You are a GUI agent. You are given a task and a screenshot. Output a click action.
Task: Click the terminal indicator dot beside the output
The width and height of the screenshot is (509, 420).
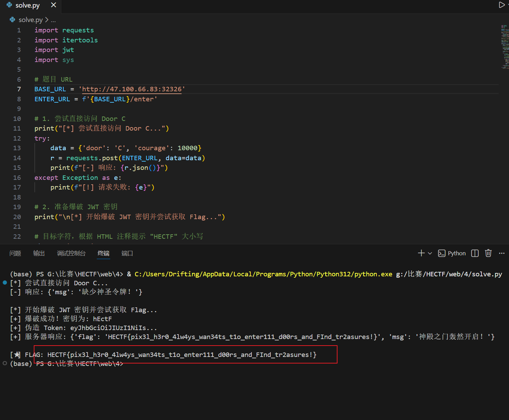point(4,283)
